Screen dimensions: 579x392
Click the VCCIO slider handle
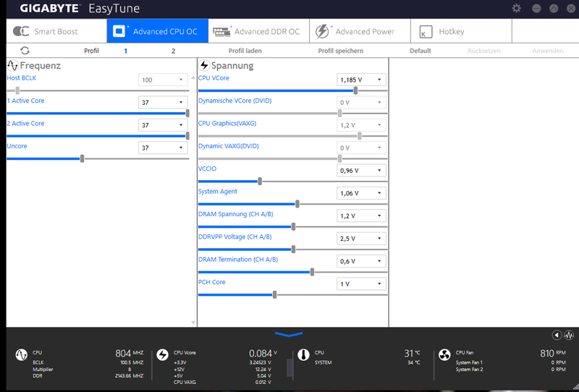[x=260, y=182]
